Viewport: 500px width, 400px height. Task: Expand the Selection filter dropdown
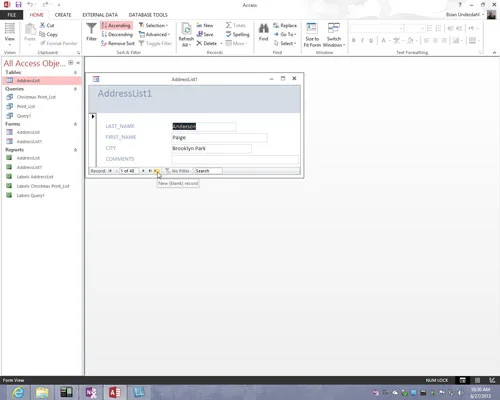tap(154, 25)
